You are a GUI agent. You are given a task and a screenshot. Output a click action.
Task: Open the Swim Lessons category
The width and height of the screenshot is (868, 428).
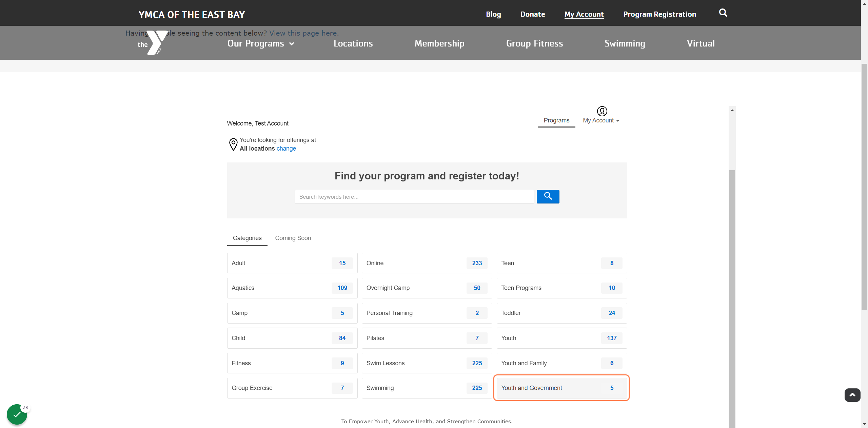[427, 363]
